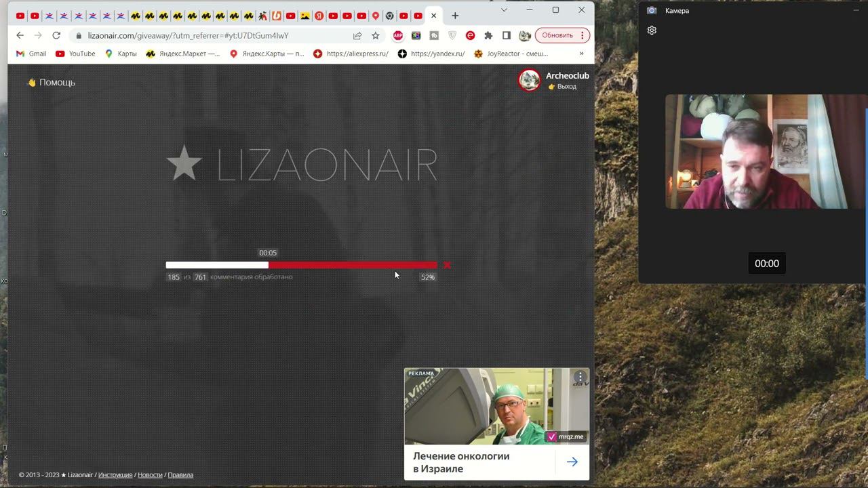Switch to the yellow picture icon tab
Screen dimensions: 868x488
(x=305, y=16)
